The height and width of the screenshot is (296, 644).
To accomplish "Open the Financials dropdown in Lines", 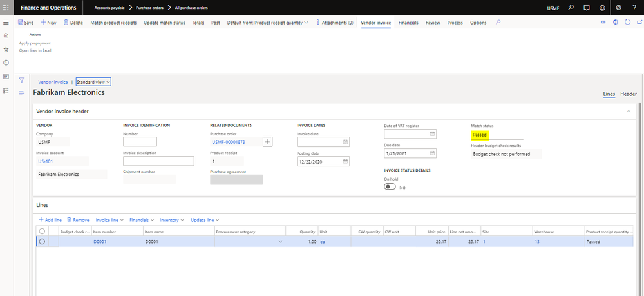I will click(142, 220).
